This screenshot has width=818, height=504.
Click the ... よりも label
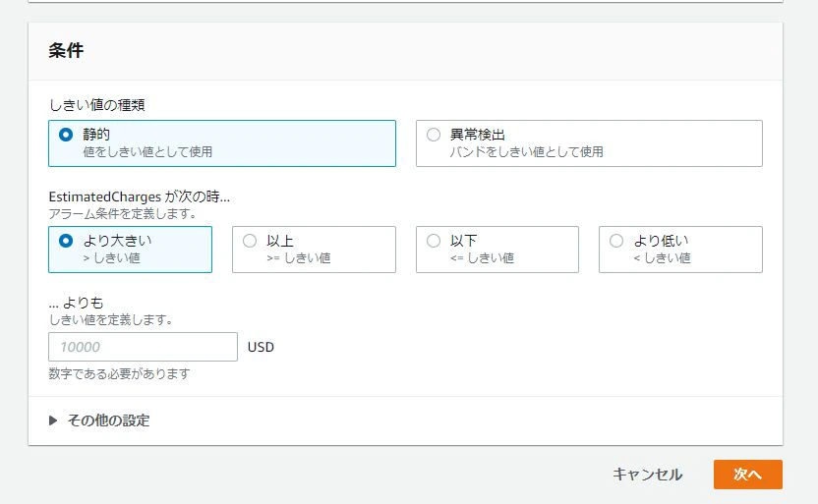click(x=76, y=303)
